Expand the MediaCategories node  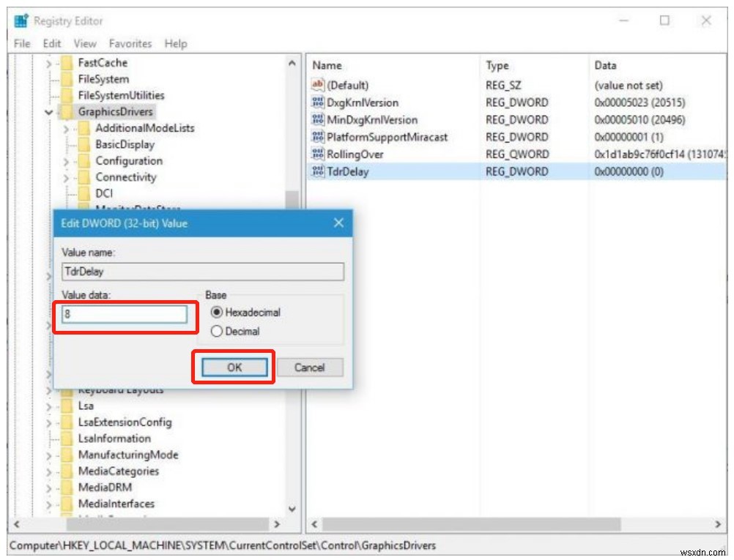click(48, 471)
